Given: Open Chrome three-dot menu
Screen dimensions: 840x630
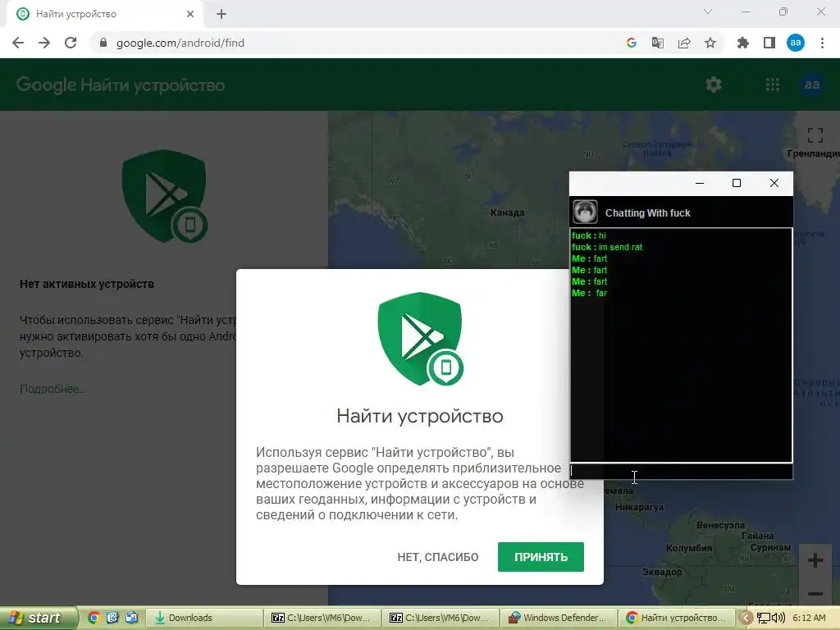Looking at the screenshot, I should tap(822, 43).
